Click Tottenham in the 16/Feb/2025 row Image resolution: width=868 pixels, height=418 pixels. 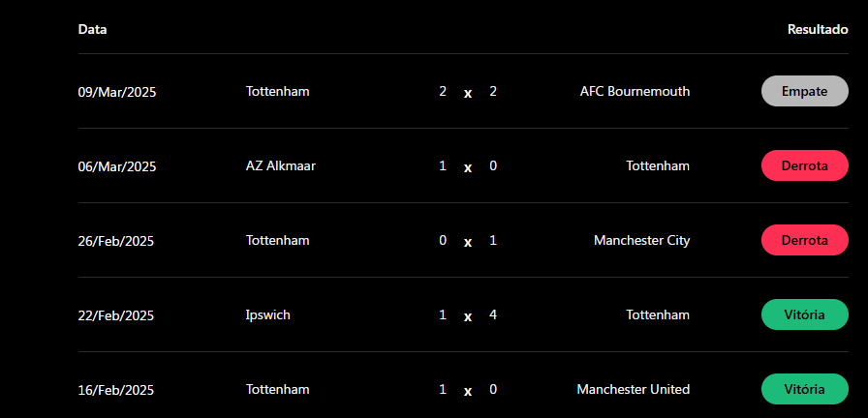pos(278,389)
